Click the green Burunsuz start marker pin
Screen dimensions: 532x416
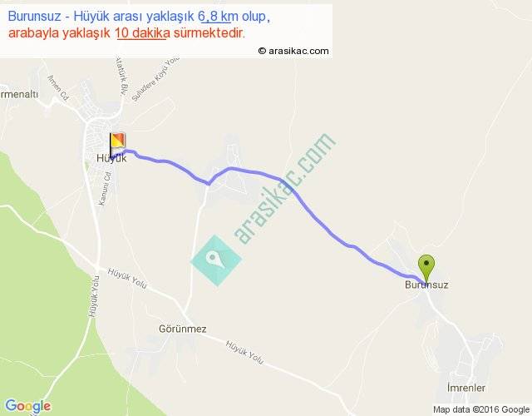[426, 268]
